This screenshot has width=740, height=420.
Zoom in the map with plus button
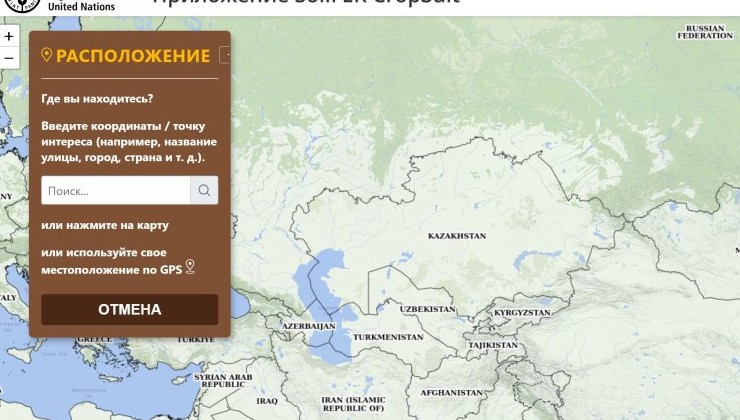point(9,36)
